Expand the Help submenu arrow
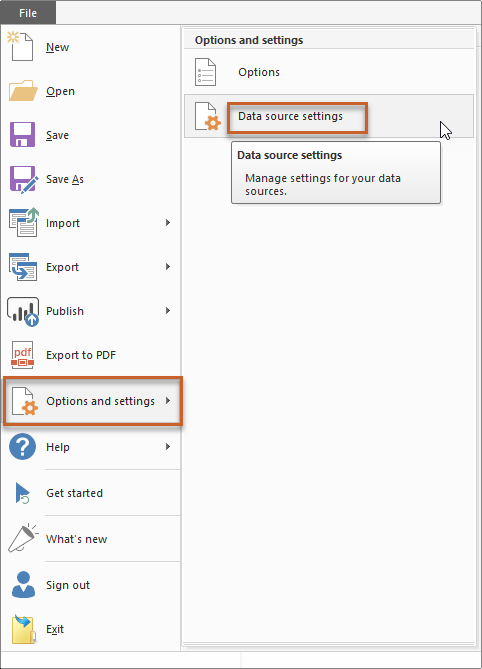 click(168, 446)
